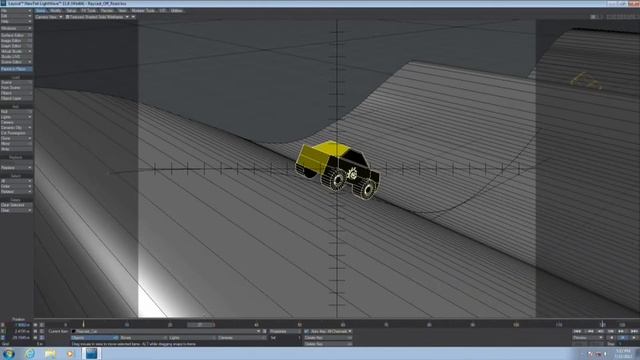Switch to the Setup tab

coord(71,11)
